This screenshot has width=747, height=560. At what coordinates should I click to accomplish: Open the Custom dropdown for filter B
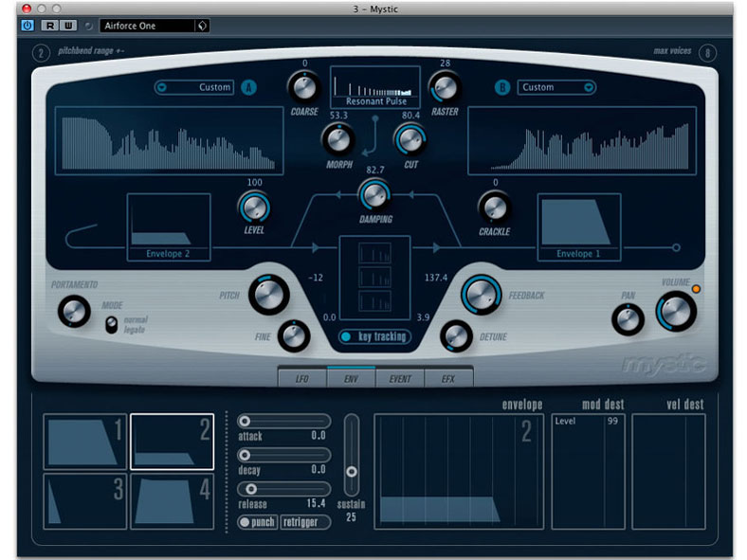coord(556,87)
